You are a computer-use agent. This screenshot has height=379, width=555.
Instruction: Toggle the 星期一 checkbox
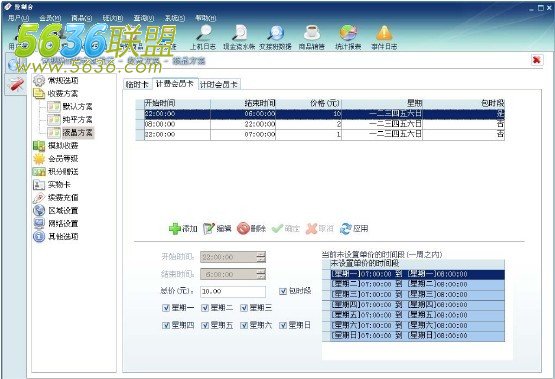tap(166, 308)
